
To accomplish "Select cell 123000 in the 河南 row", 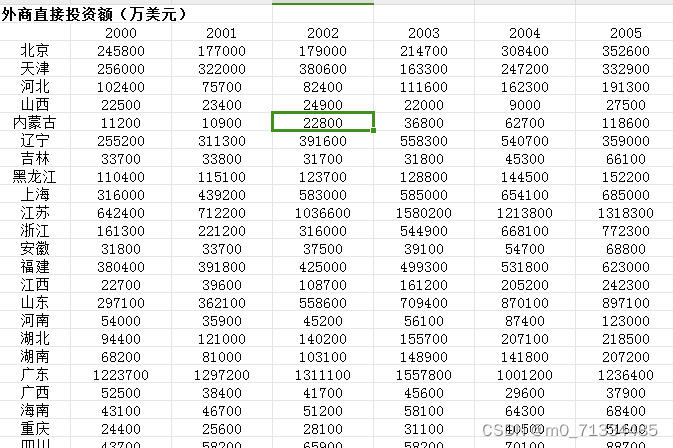I will coord(626,321).
